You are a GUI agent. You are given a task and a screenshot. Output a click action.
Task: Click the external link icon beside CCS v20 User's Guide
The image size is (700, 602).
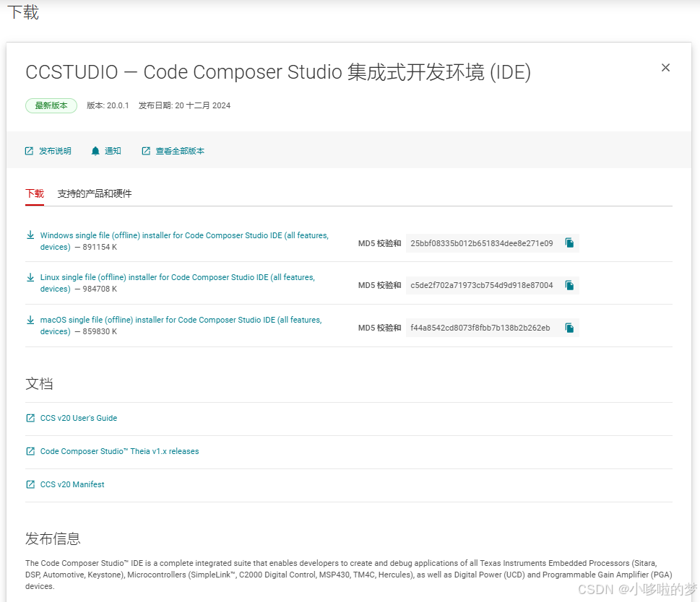[30, 418]
